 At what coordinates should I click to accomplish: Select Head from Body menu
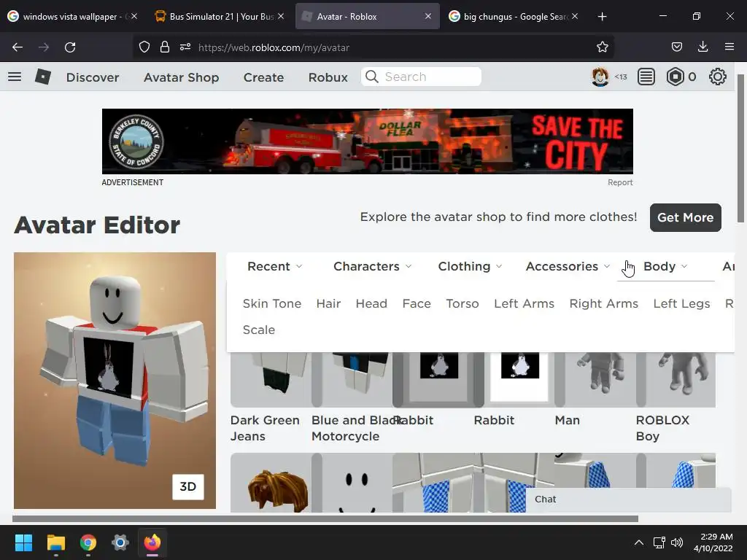(x=371, y=304)
